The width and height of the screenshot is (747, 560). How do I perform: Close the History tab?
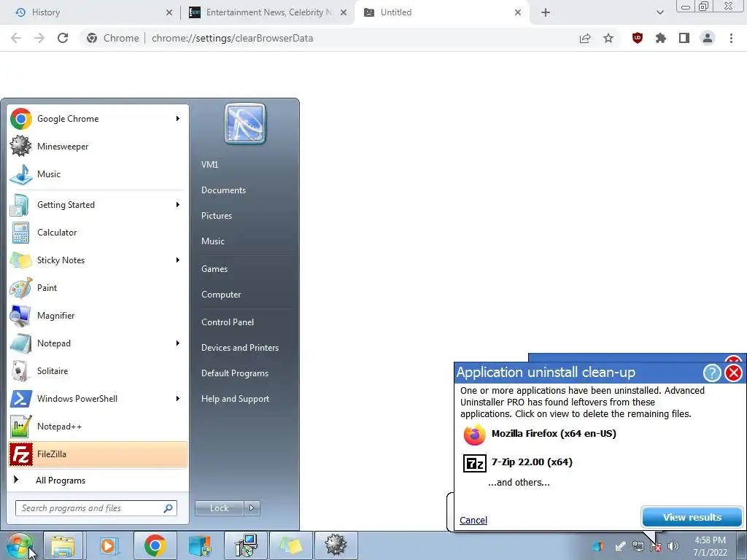tap(169, 12)
